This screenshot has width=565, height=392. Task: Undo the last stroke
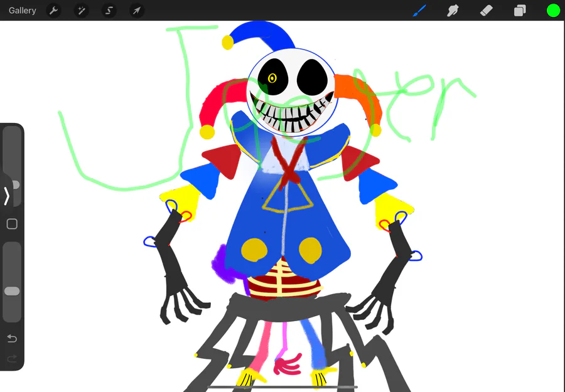pos(12,338)
